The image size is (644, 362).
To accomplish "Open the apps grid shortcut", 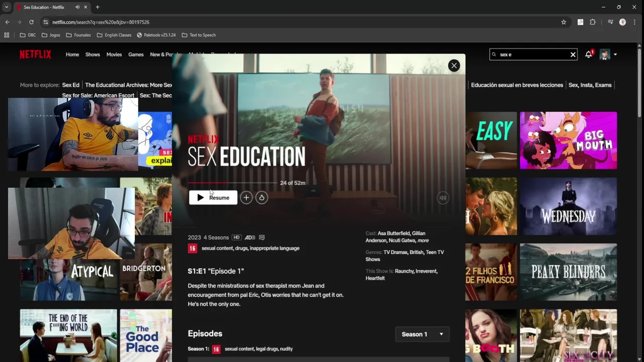I will pyautogui.click(x=7, y=35).
